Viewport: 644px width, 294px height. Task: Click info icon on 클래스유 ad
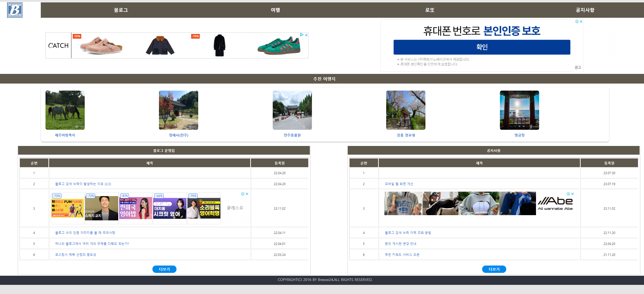coord(243,194)
